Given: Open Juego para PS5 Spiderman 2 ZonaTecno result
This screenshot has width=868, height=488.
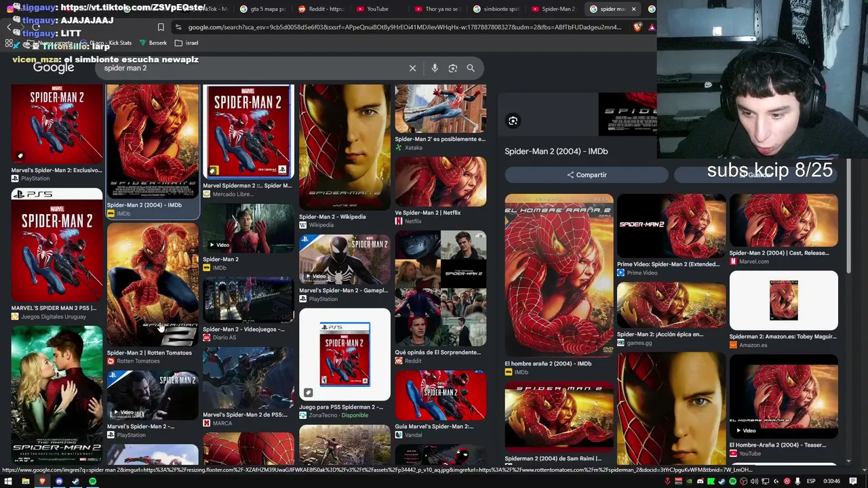Looking at the screenshot, I should (344, 354).
